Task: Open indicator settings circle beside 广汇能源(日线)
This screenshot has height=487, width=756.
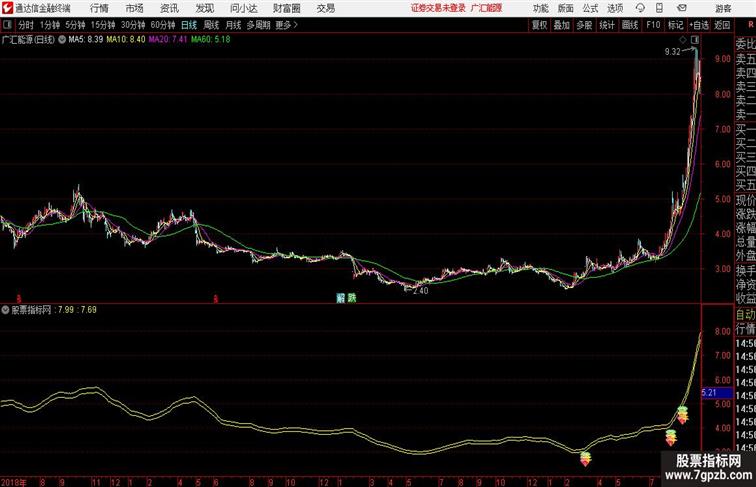Action: (x=62, y=40)
